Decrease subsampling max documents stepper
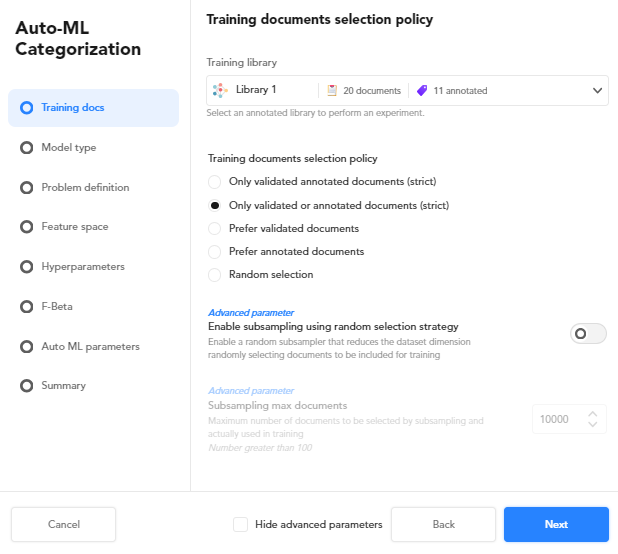The width and height of the screenshot is (618, 554). pos(593,426)
